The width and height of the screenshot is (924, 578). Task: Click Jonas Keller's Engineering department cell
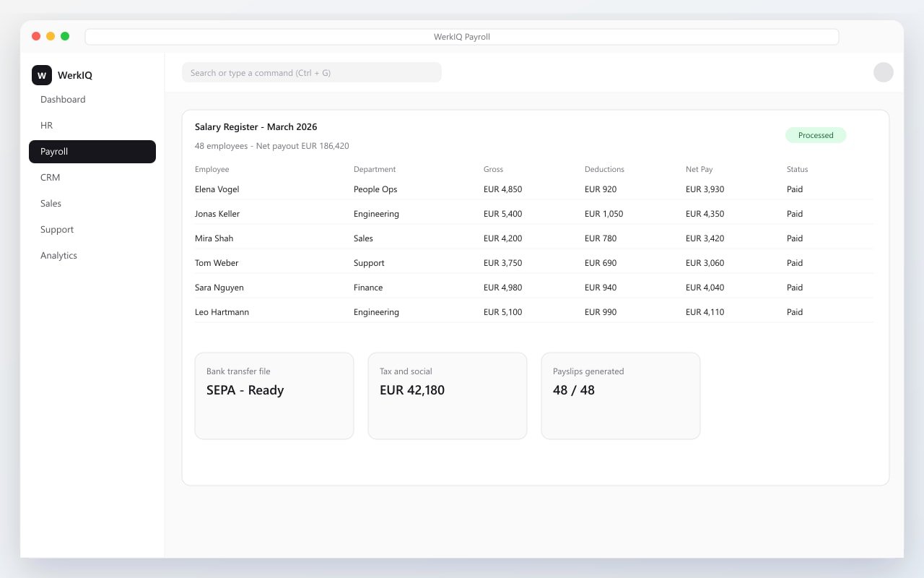coord(376,214)
